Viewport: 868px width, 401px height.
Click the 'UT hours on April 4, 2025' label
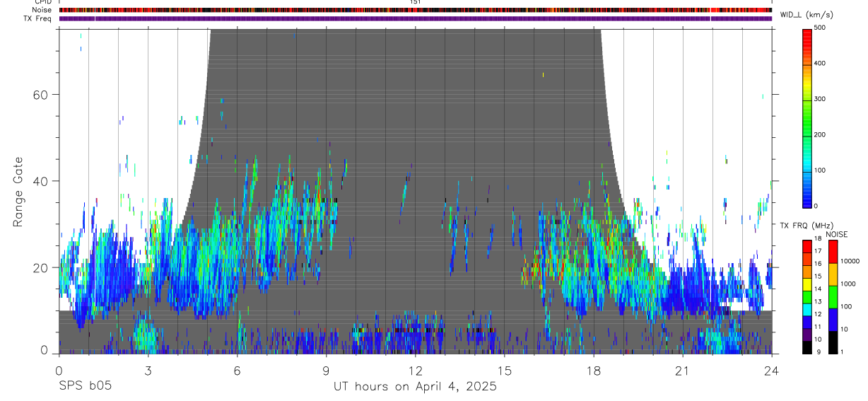click(x=416, y=387)
